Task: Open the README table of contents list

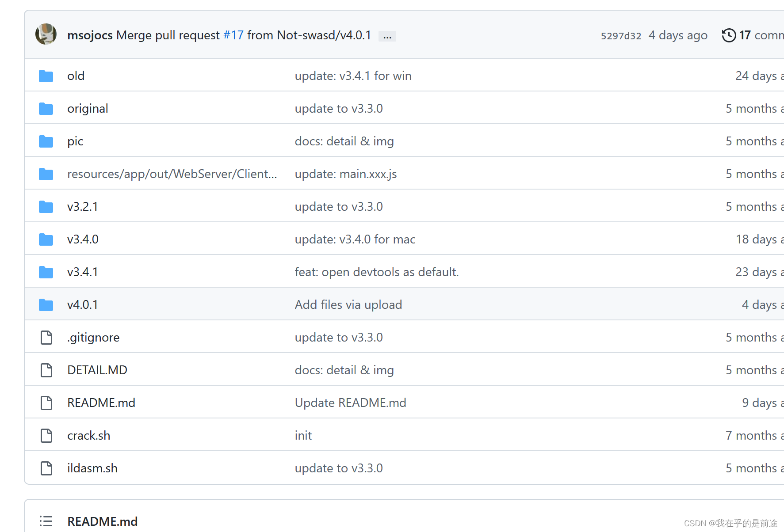Action: (x=46, y=521)
